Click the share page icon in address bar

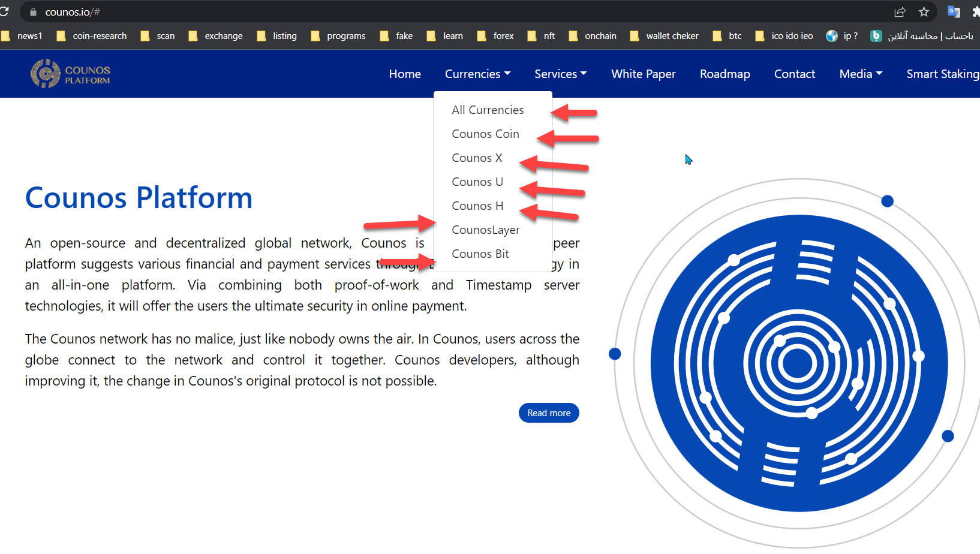(x=900, y=12)
